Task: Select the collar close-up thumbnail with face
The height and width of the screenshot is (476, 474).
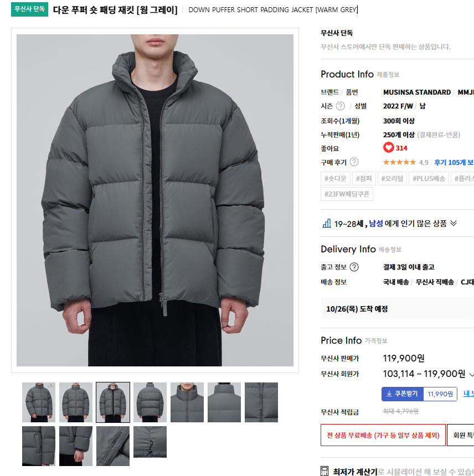Action: coord(187,402)
